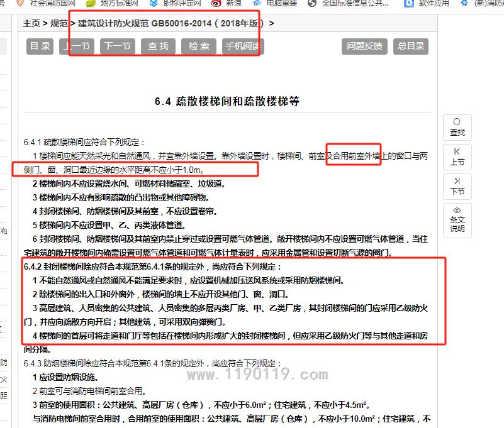Open 手机阅读 mobile reading button
Viewport: 504px width, 428px height.
pos(242,47)
